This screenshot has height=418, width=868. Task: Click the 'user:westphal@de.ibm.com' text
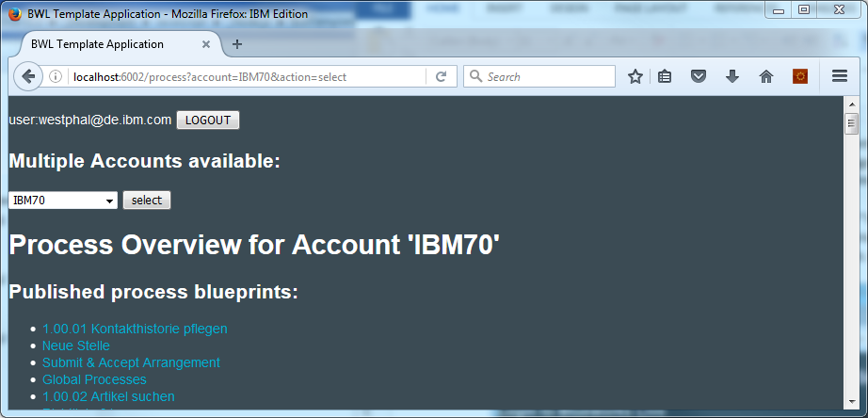[90, 121]
